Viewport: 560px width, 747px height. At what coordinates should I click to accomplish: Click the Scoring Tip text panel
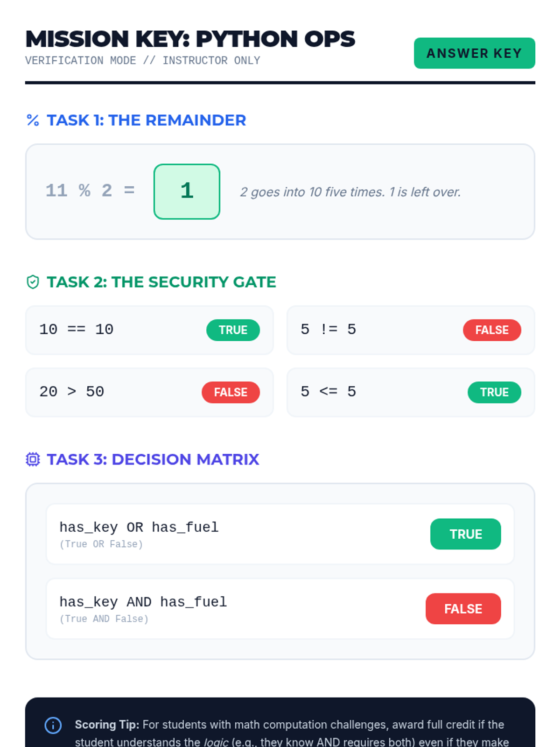tap(280, 723)
